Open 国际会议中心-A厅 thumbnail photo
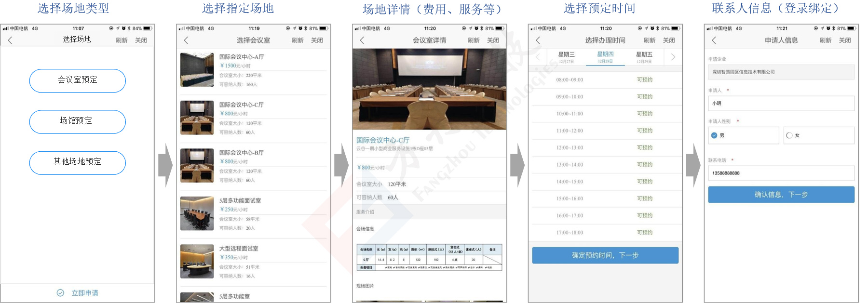Image resolution: width=868 pixels, height=303 pixels. pyautogui.click(x=197, y=70)
